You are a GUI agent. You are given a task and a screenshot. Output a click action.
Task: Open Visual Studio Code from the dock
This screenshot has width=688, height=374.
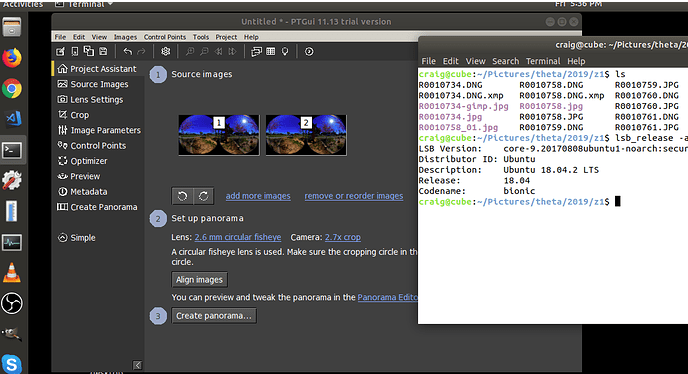[12, 119]
